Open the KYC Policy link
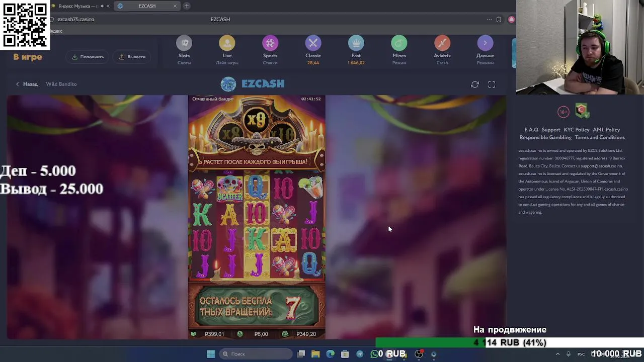 pyautogui.click(x=577, y=130)
